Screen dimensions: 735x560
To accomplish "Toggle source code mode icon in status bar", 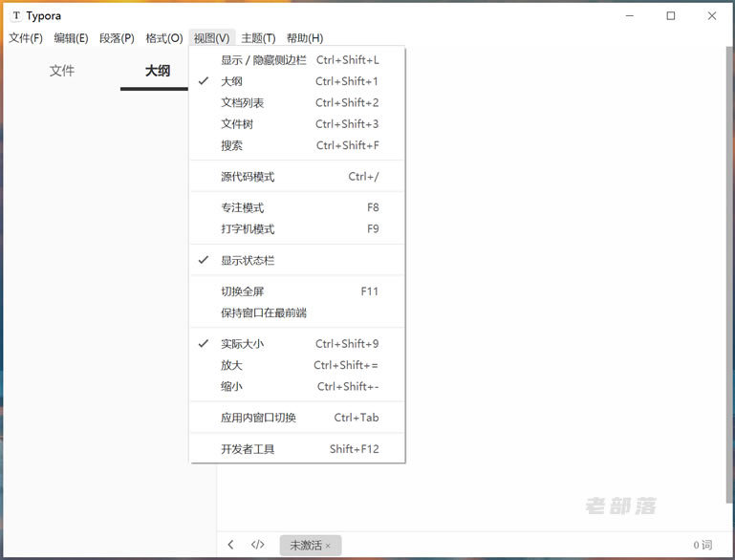I will [x=258, y=545].
